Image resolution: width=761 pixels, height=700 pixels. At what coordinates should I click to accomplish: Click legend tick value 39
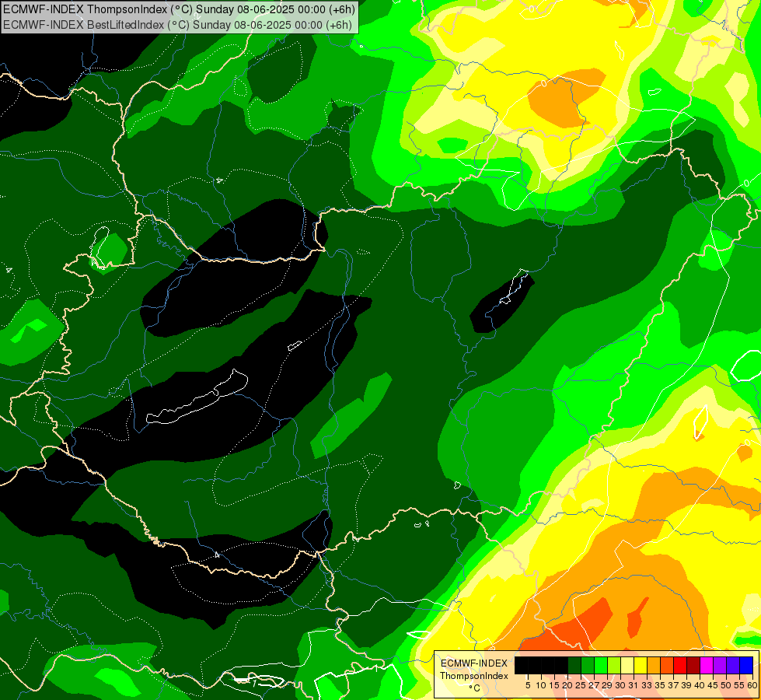(x=686, y=685)
